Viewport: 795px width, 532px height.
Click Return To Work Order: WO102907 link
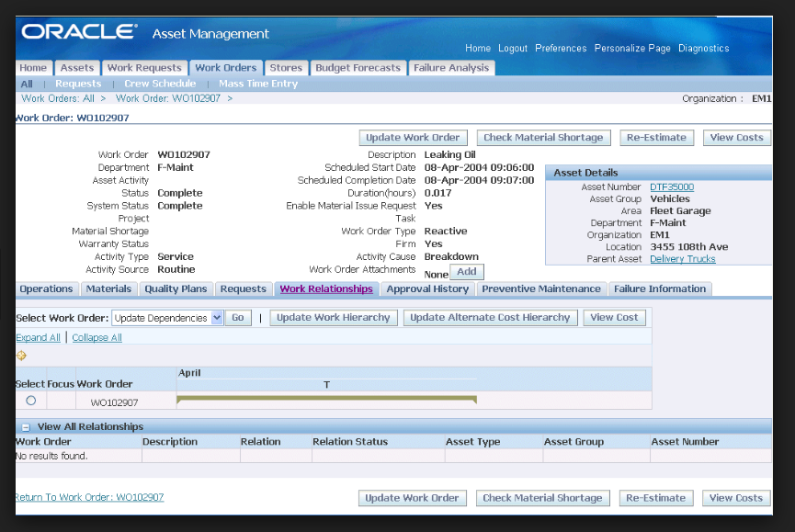point(88,496)
